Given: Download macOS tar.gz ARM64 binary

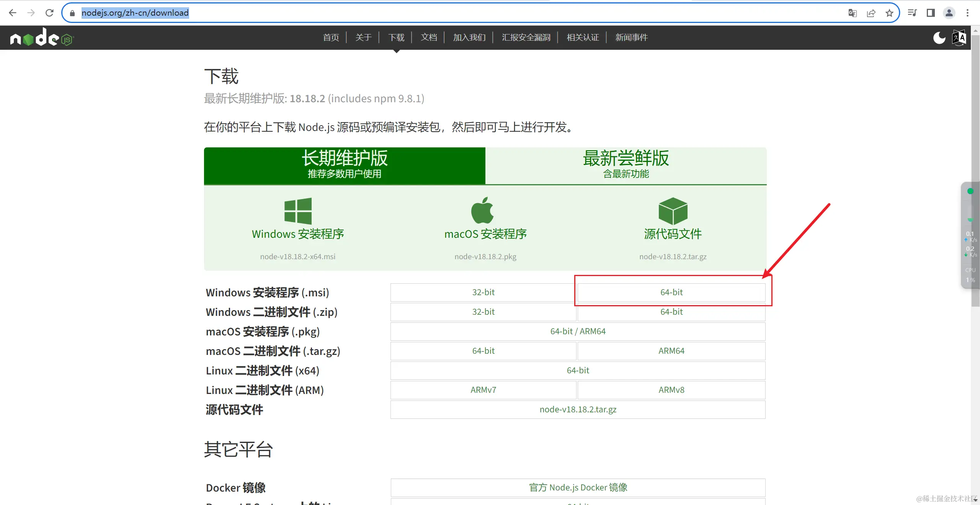Looking at the screenshot, I should tap(671, 351).
